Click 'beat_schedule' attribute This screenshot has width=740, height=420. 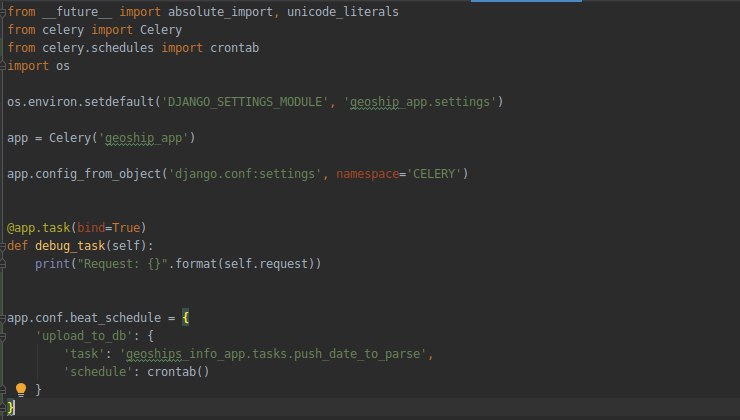click(115, 318)
